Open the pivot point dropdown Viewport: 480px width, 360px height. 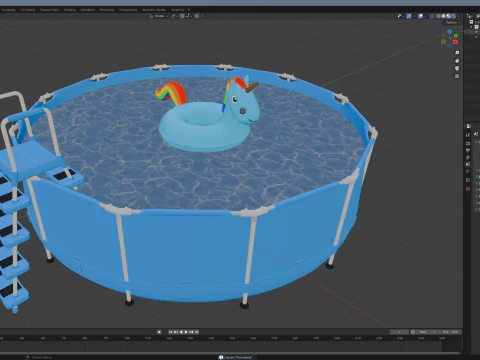pos(174,16)
